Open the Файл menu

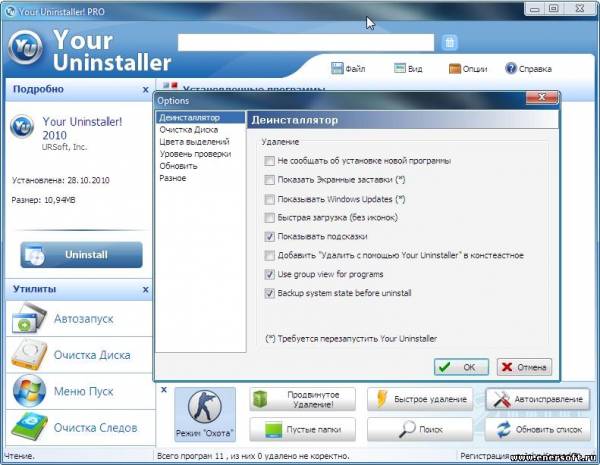(348, 69)
